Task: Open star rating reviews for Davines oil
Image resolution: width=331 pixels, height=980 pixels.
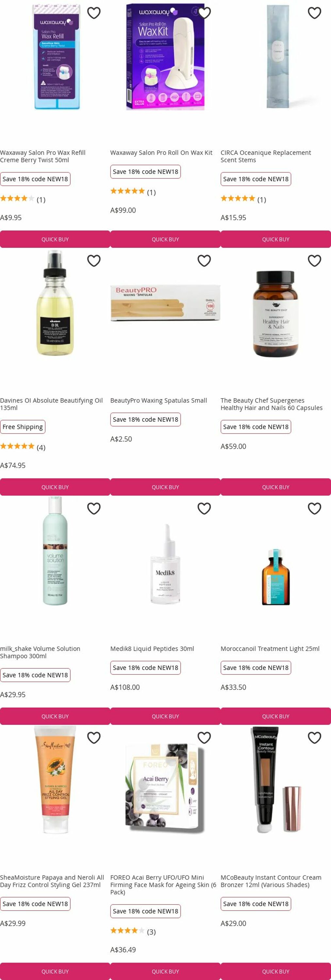Action: pyautogui.click(x=23, y=447)
